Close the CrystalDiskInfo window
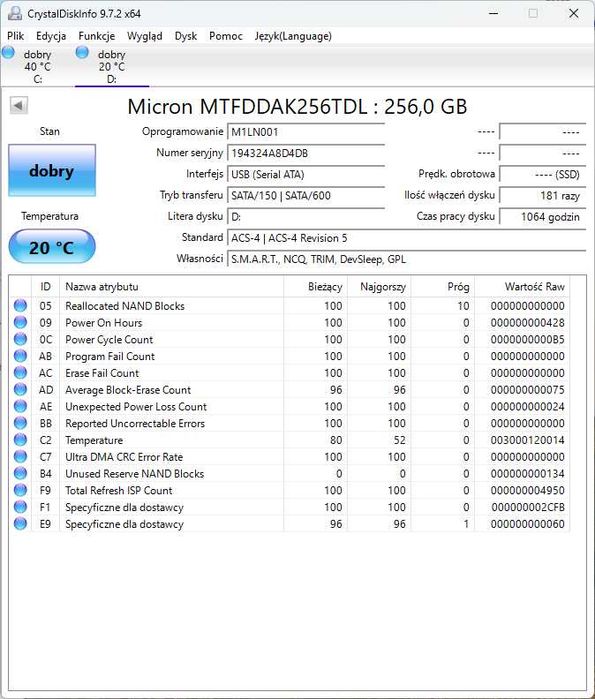Viewport: 595px width, 699px height. click(x=574, y=13)
